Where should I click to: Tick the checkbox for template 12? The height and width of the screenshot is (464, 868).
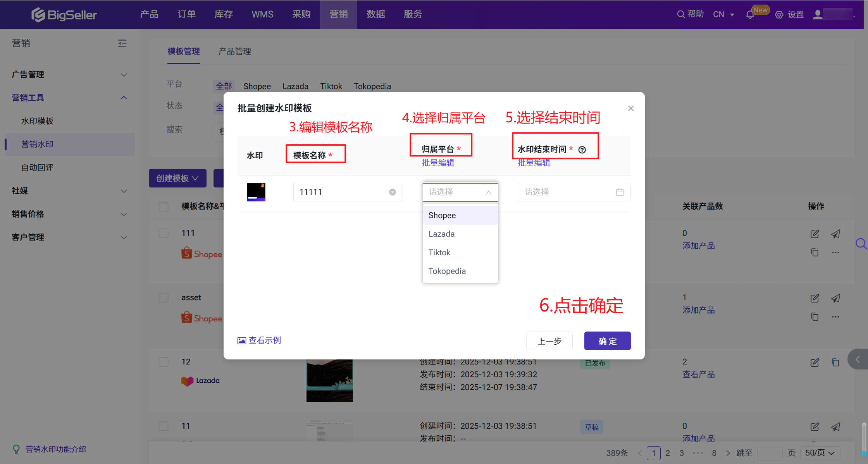(164, 362)
